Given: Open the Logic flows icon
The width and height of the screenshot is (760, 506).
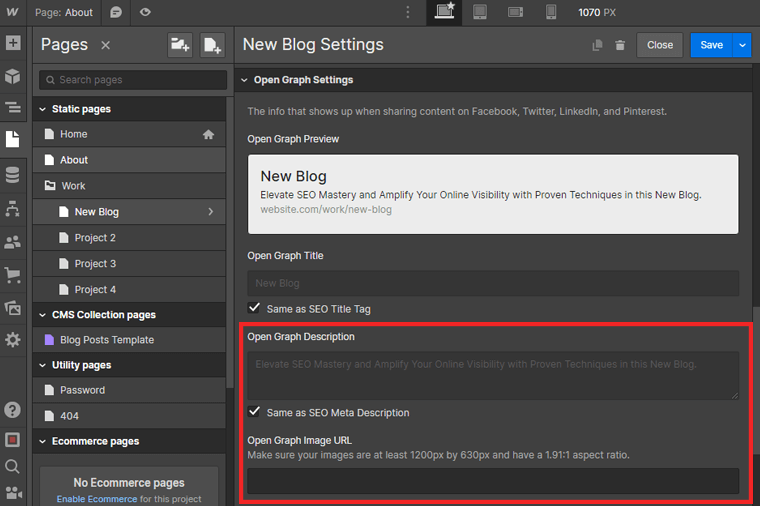Looking at the screenshot, I should click(13, 208).
